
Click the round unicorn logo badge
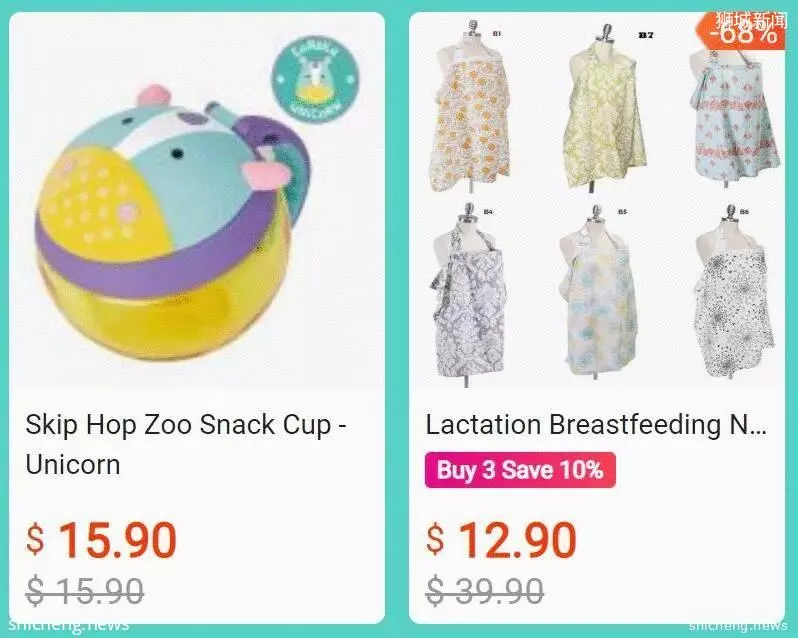point(315,80)
